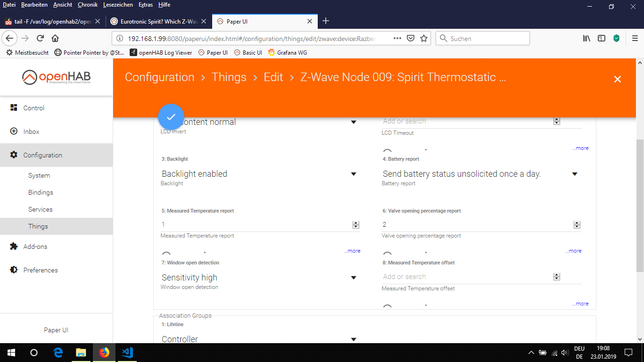Bookmark this page with the star icon
Viewport: 644px width, 362px height.
[x=424, y=38]
